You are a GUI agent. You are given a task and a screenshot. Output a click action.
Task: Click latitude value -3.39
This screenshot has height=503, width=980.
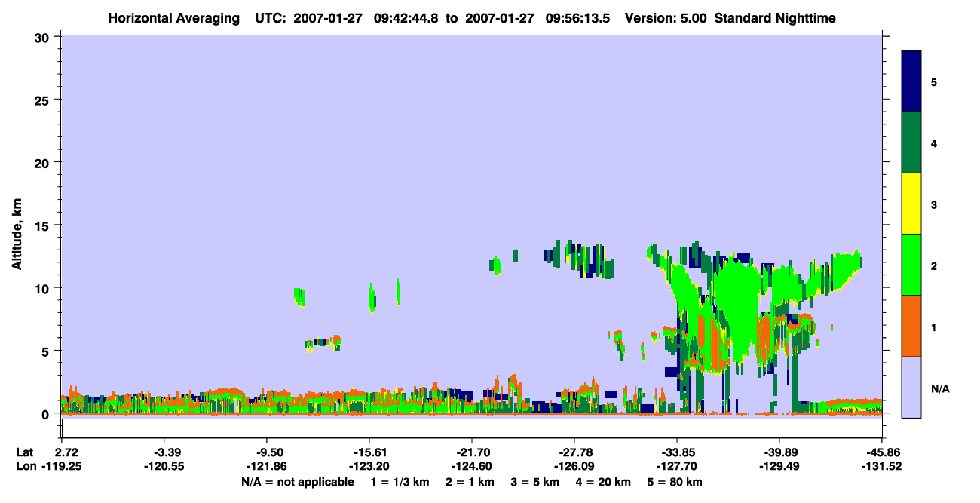(164, 452)
